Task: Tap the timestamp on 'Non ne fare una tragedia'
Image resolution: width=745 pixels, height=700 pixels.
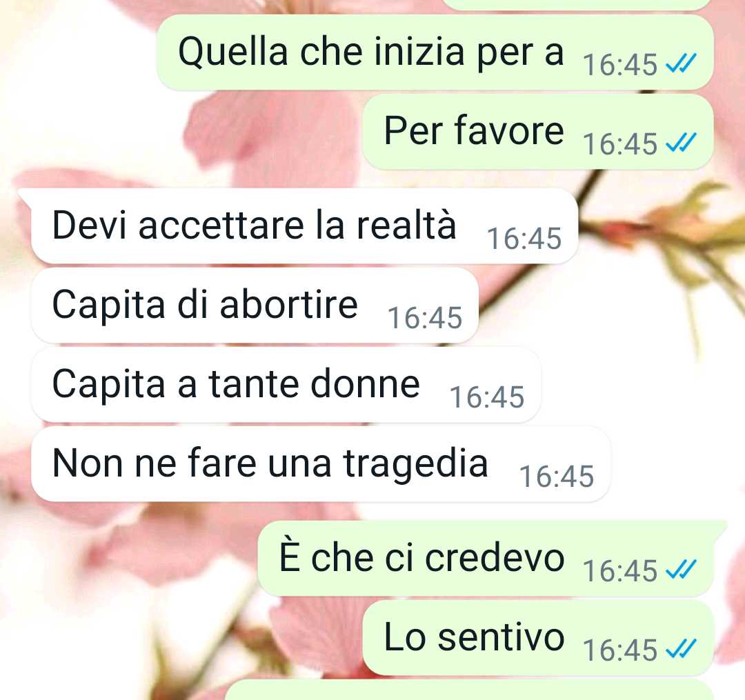Action: click(x=557, y=477)
